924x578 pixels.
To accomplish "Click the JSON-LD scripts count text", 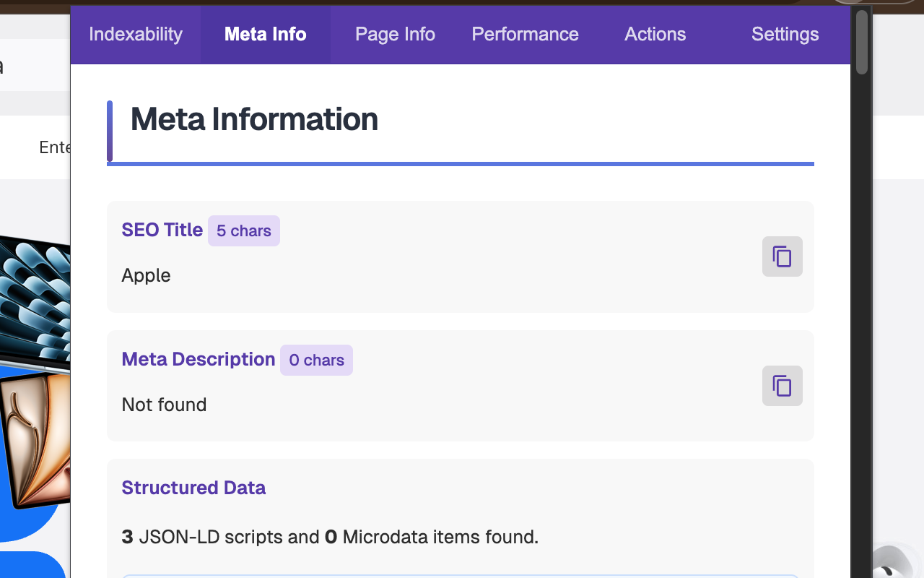I will pos(330,537).
